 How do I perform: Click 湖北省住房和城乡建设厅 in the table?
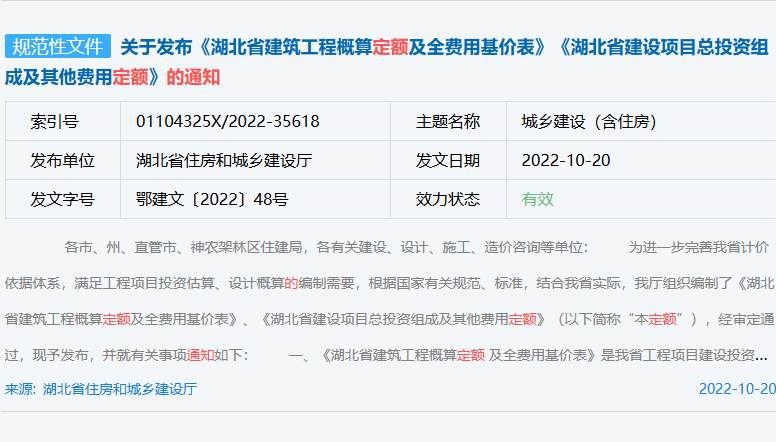[x=224, y=160]
